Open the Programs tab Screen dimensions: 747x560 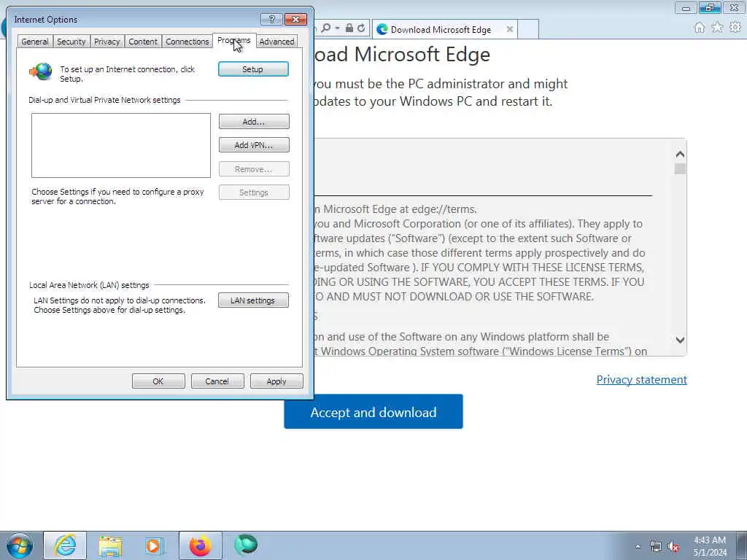pyautogui.click(x=234, y=41)
